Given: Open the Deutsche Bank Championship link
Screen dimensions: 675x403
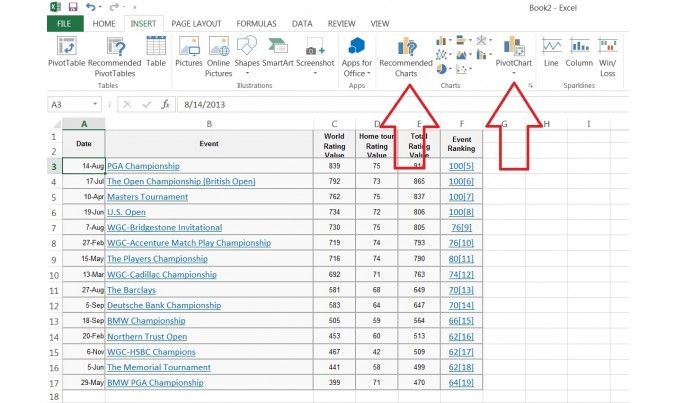Looking at the screenshot, I should click(x=164, y=305).
